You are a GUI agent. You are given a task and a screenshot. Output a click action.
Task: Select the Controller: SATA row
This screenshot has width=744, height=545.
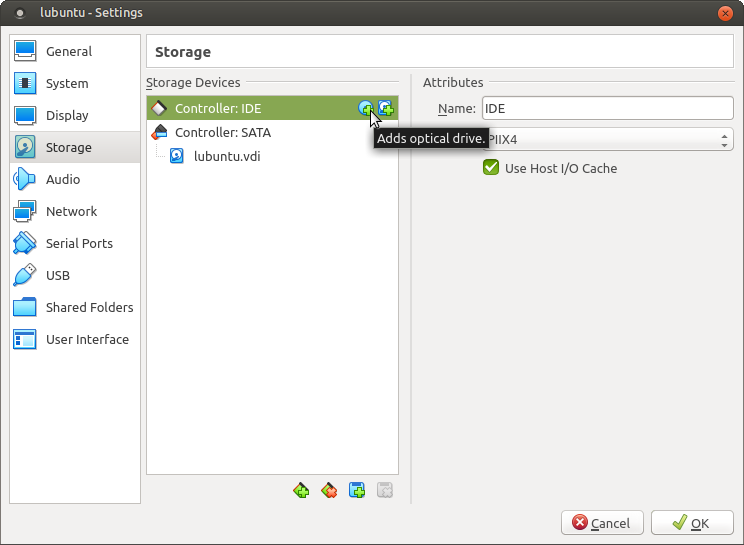(272, 132)
